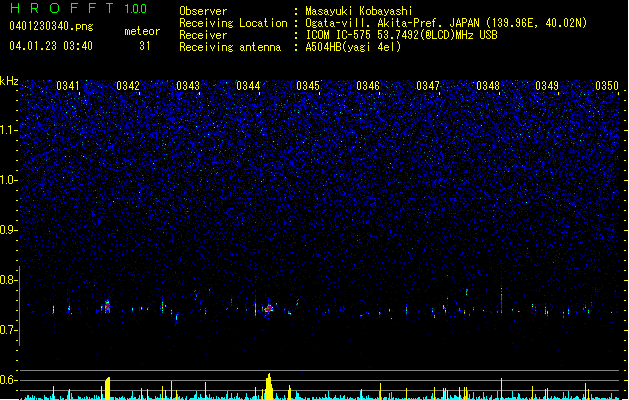
Task: Click the meteor echo cluster near 0342
Action: [107, 307]
